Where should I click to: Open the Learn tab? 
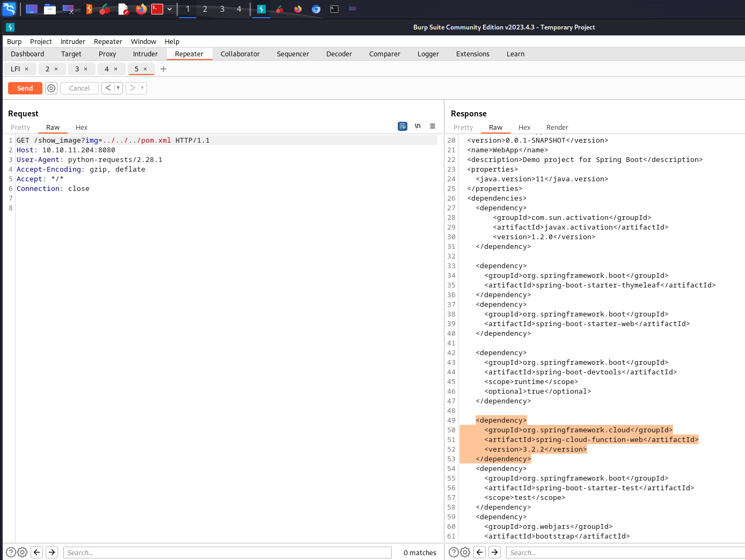(x=516, y=54)
